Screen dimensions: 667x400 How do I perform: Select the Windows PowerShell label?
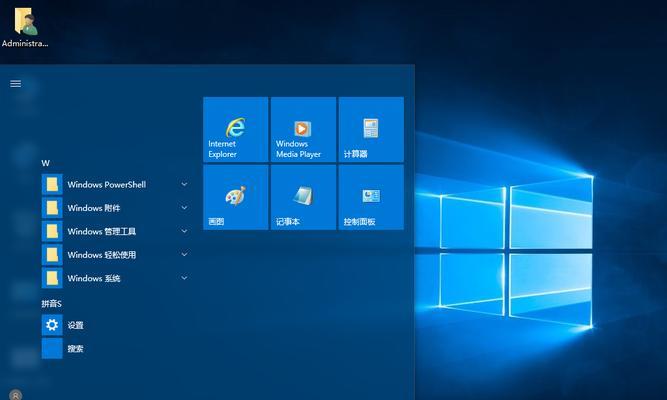107,184
